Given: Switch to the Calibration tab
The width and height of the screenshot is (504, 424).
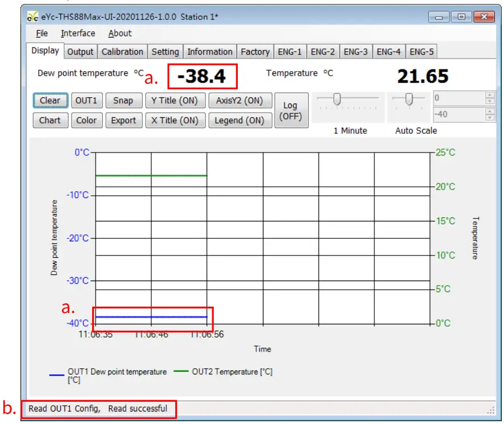Looking at the screenshot, I should pyautogui.click(x=122, y=52).
